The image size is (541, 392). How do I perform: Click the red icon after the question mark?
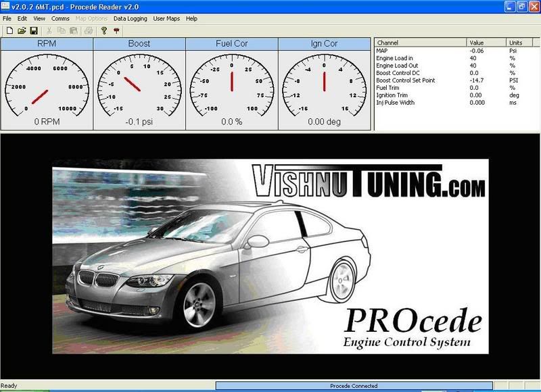(x=117, y=30)
